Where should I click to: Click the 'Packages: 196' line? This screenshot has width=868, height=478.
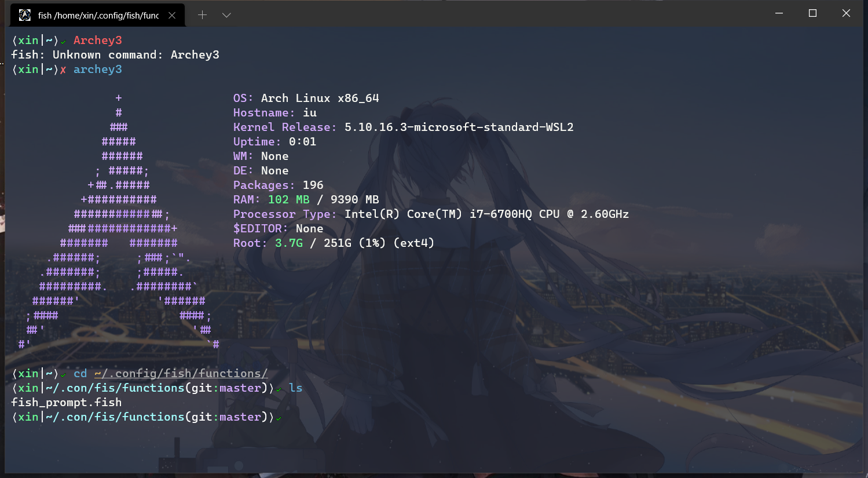pos(279,185)
